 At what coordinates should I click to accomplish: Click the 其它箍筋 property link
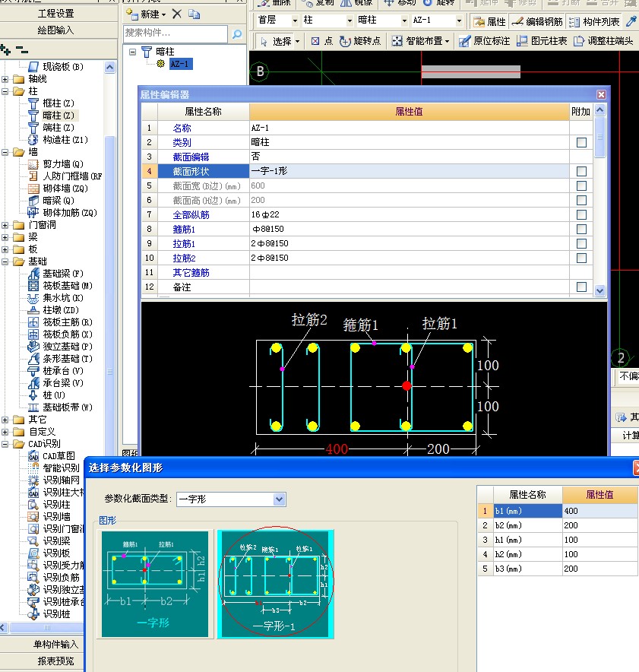coord(191,273)
